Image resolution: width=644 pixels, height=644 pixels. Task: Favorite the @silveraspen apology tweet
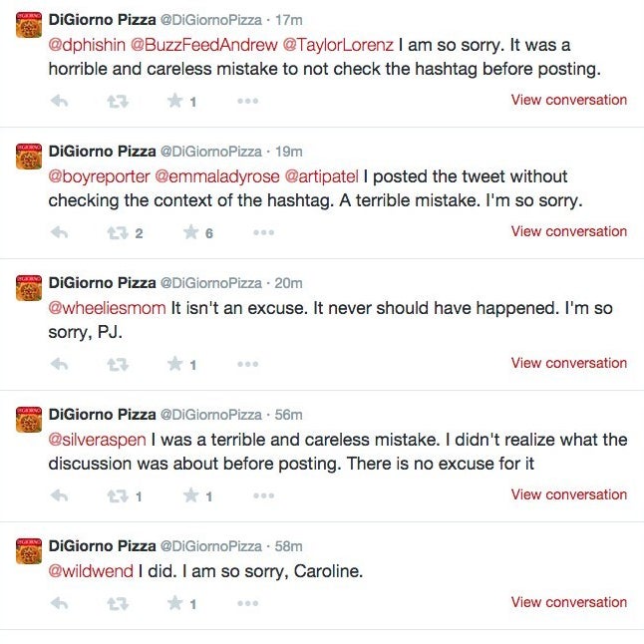(191, 495)
